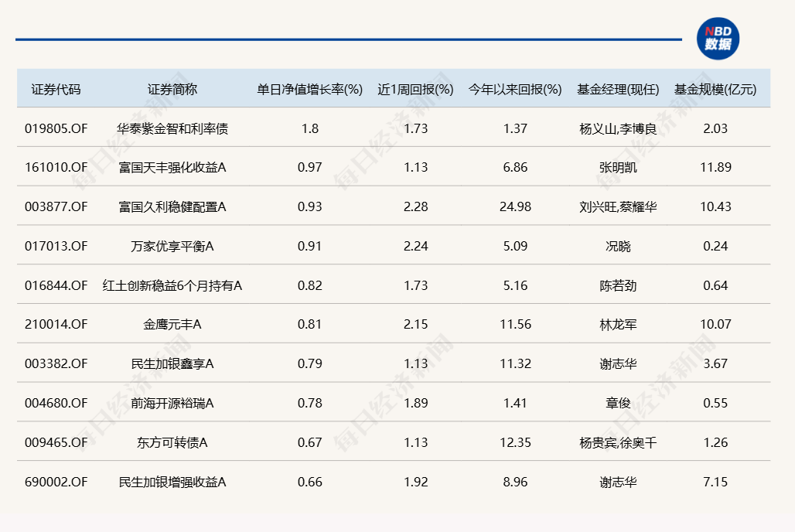795x532 pixels.
Task: Click year-to-date return 24.98
Action: coord(515,206)
